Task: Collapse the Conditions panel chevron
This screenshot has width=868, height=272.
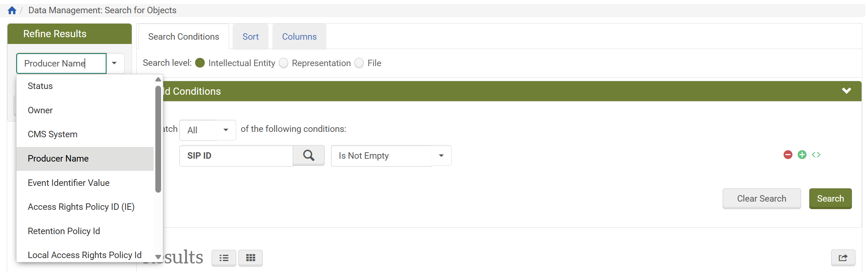Action: [847, 91]
